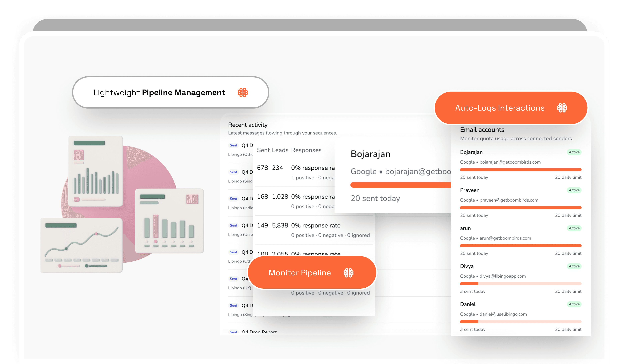This screenshot has width=628, height=364.
Task: Click Active badge next to Bojarajan
Action: point(574,152)
